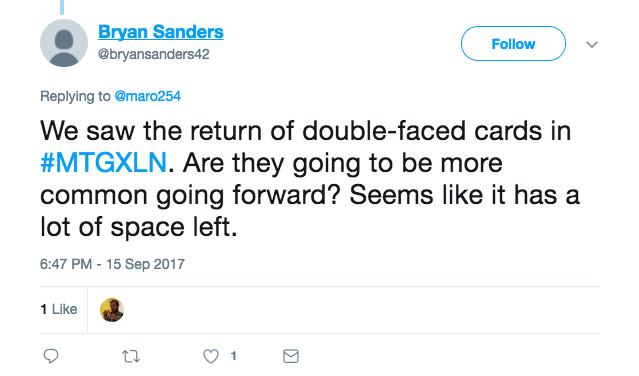Open the 6:47 PM - 15 Sep 2017 timestamp
The height and width of the screenshot is (376, 639).
coord(112,264)
